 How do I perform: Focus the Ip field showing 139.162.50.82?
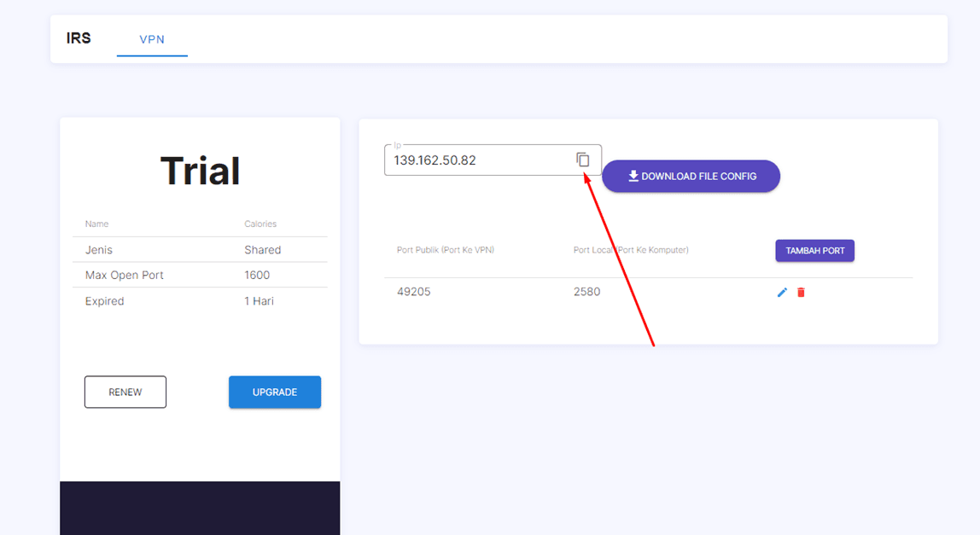click(x=478, y=160)
